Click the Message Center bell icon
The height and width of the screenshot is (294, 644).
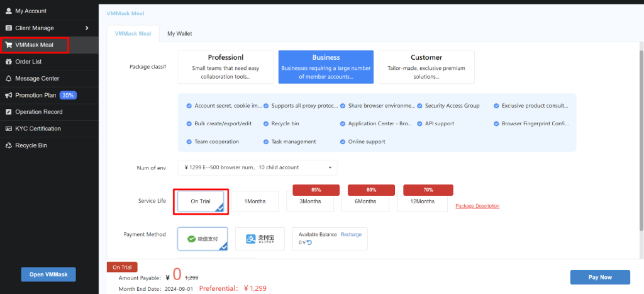(x=9, y=79)
